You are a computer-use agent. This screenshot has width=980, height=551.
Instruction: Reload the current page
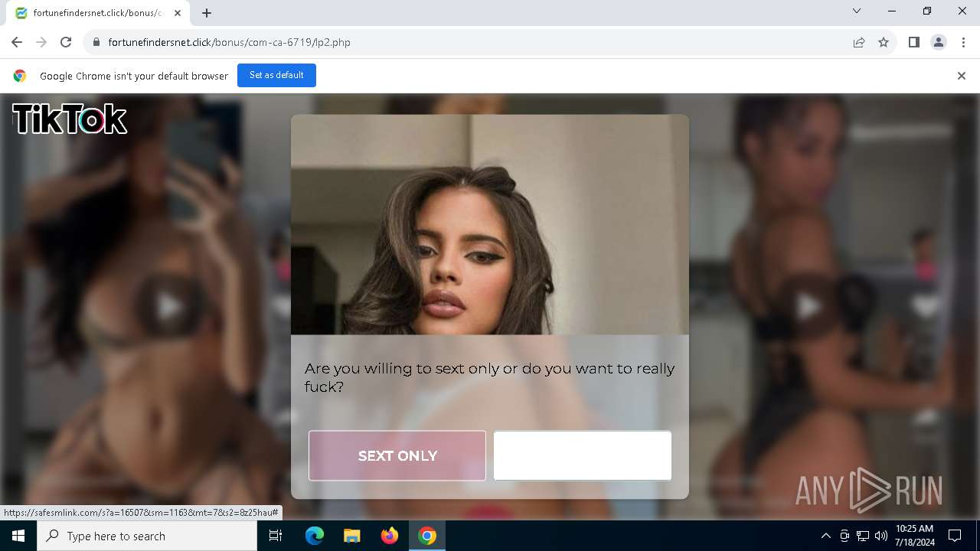[x=66, y=42]
